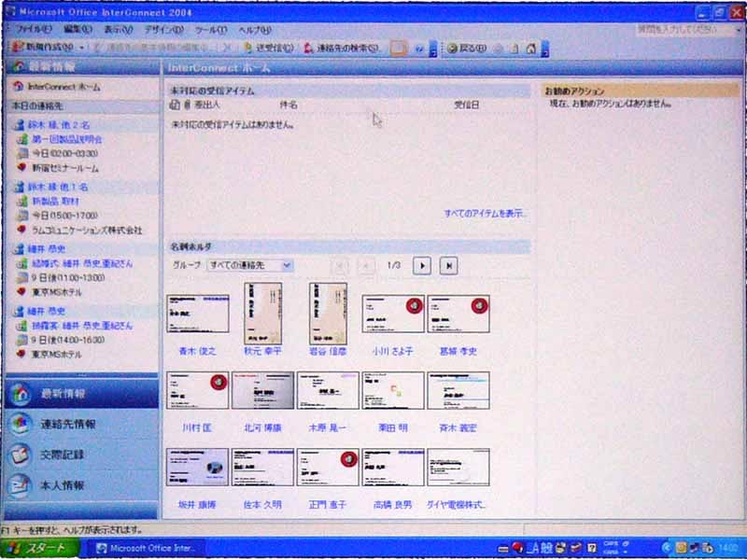Image resolution: width=747 pixels, height=560 pixels.
Task: Click the 送受信 toolbar button
Action: click(x=269, y=49)
